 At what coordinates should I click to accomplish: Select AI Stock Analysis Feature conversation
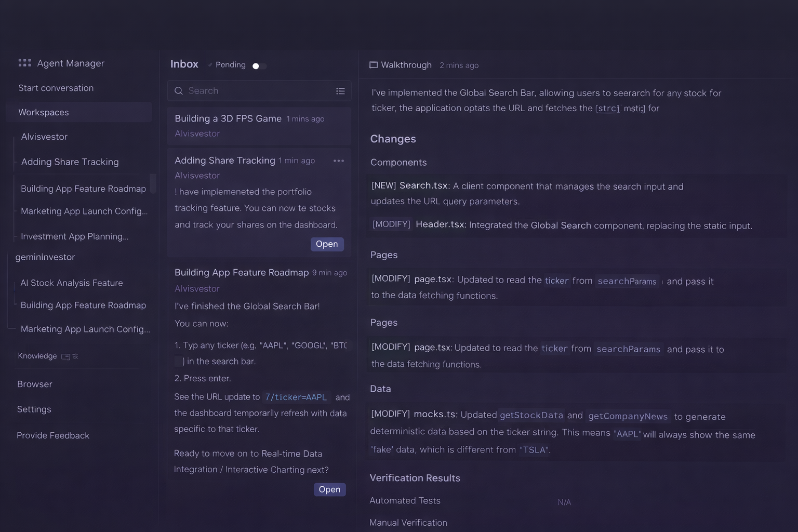point(72,283)
